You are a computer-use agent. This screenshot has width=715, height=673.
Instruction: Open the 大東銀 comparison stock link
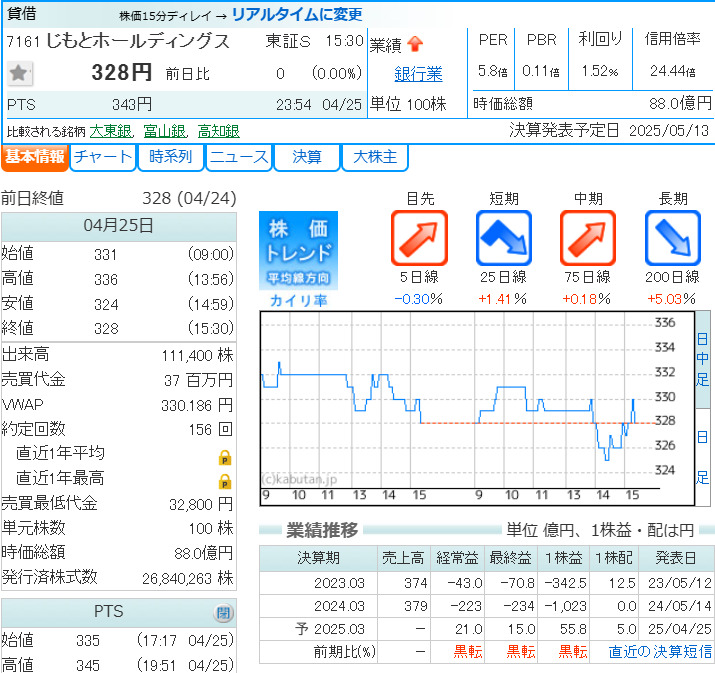pyautogui.click(x=111, y=131)
